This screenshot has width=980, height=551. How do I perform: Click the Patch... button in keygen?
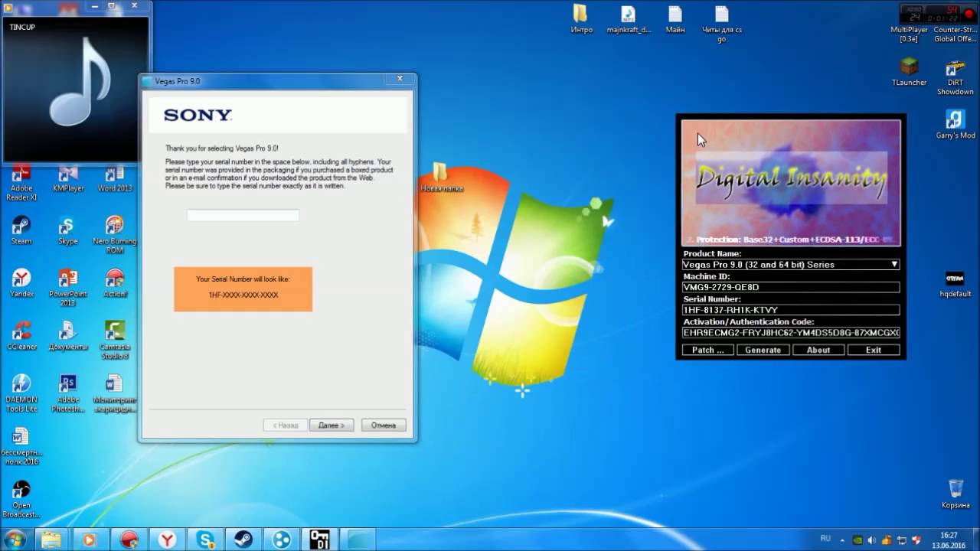pyautogui.click(x=707, y=350)
